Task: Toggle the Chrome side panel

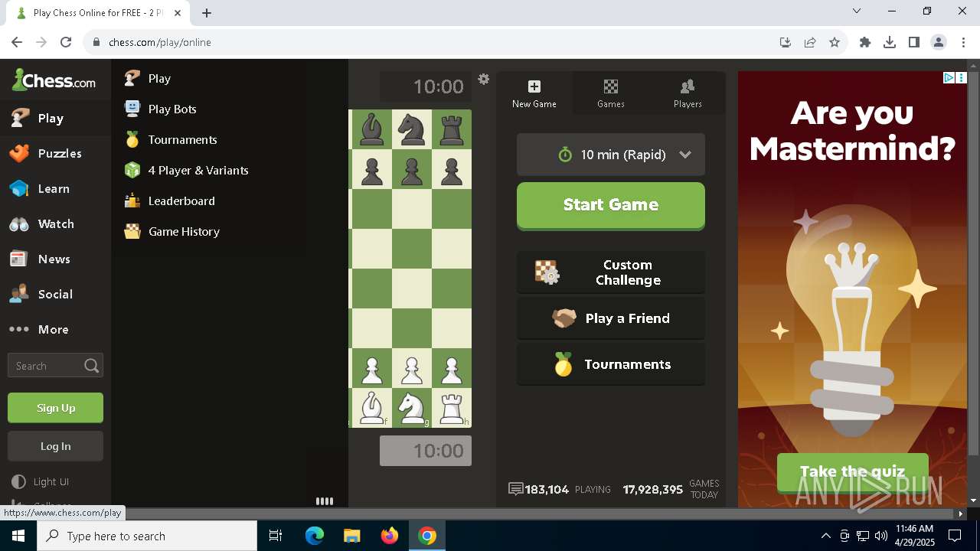Action: pyautogui.click(x=914, y=42)
